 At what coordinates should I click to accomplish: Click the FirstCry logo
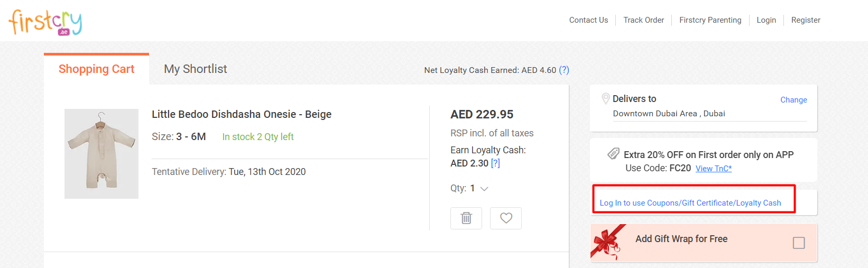coord(45,22)
